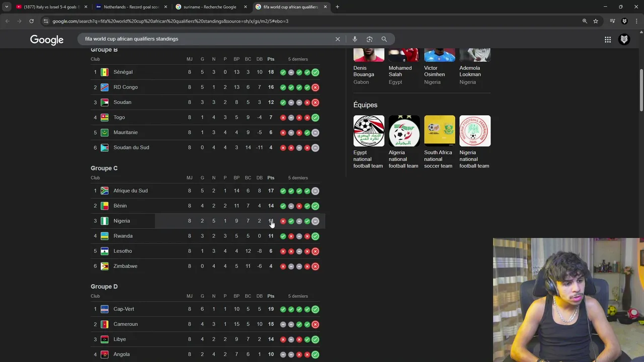
Task: Open Mohamed Salah player card
Action: 404,67
